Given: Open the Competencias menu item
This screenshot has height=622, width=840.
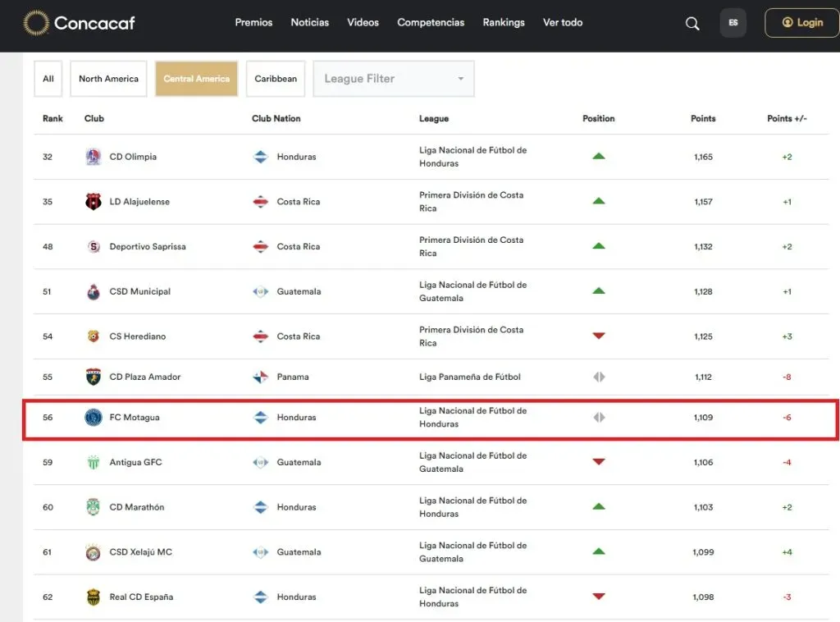Looking at the screenshot, I should pos(431,23).
